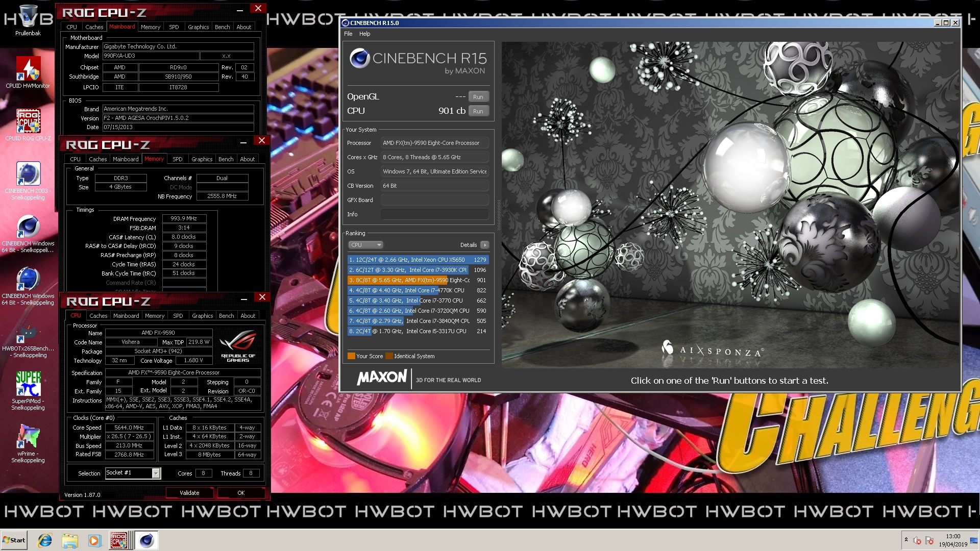Image resolution: width=980 pixels, height=551 pixels.
Task: Click the Info input field in Cinebench
Action: click(x=435, y=214)
